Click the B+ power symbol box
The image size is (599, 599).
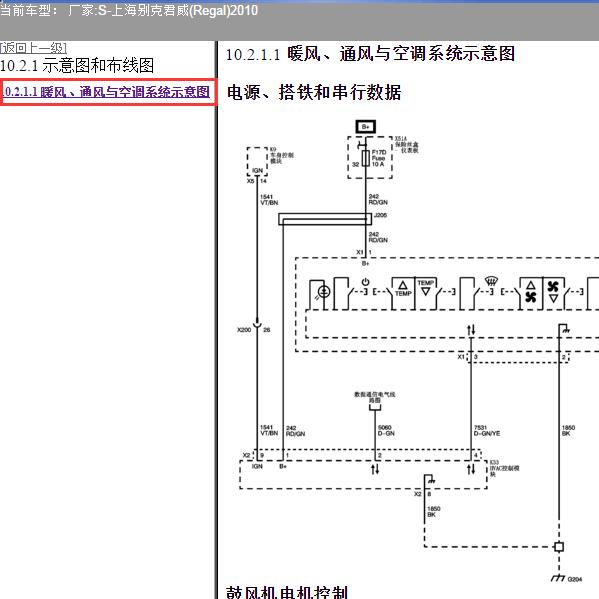[366, 126]
